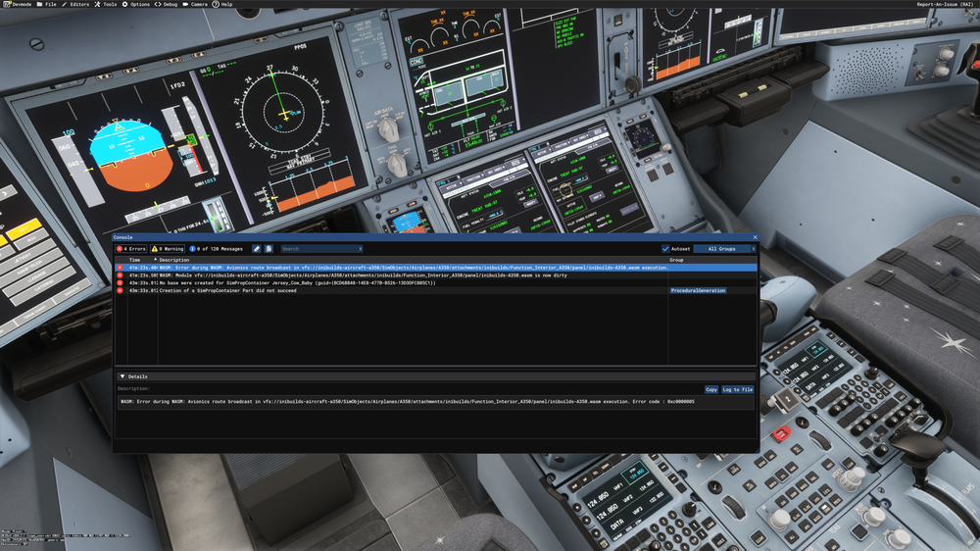Image resolution: width=980 pixels, height=551 pixels.
Task: Open the Debug menu
Action: click(x=166, y=4)
